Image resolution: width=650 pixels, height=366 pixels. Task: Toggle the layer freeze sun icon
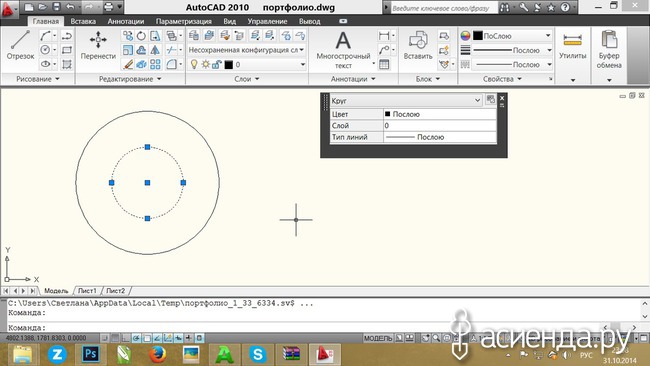coord(205,64)
